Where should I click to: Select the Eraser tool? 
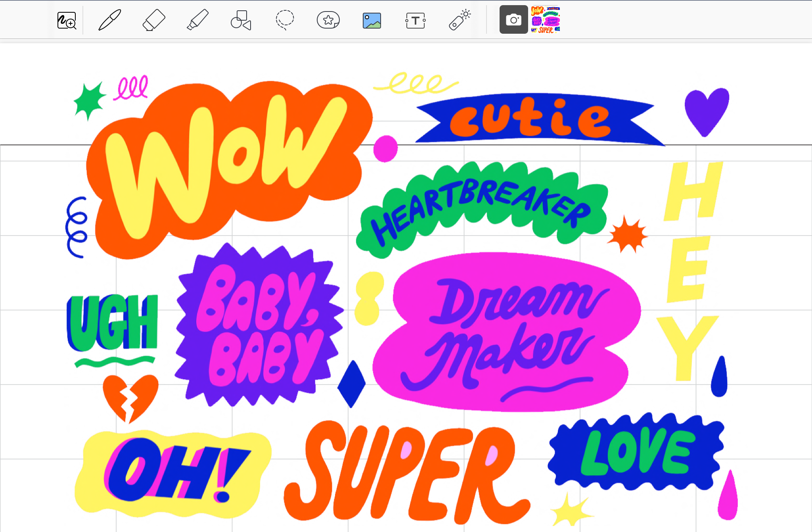153,20
